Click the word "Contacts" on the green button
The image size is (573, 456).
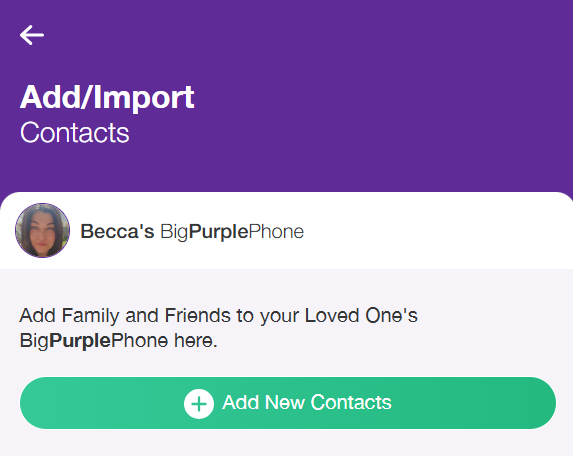pyautogui.click(x=351, y=403)
